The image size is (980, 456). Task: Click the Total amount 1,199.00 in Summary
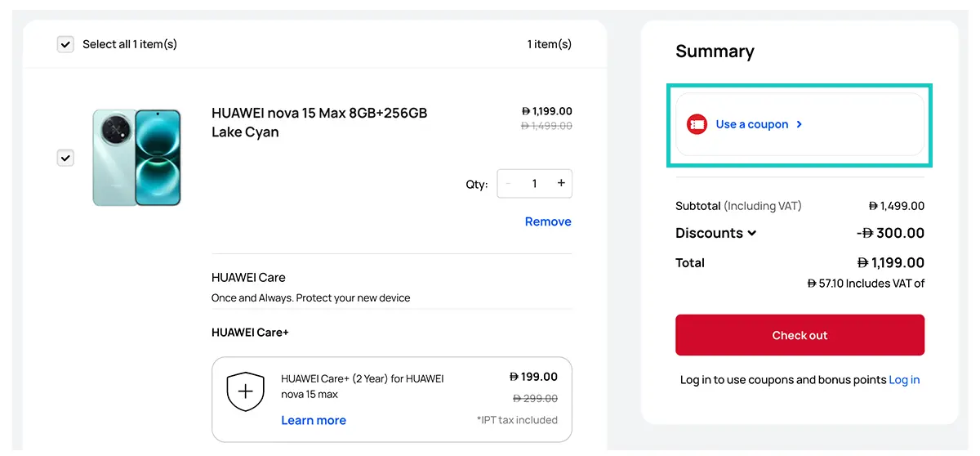(891, 262)
